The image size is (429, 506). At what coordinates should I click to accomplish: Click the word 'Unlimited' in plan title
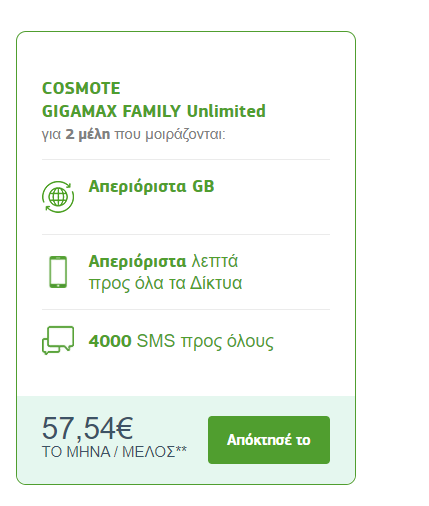pos(226,111)
